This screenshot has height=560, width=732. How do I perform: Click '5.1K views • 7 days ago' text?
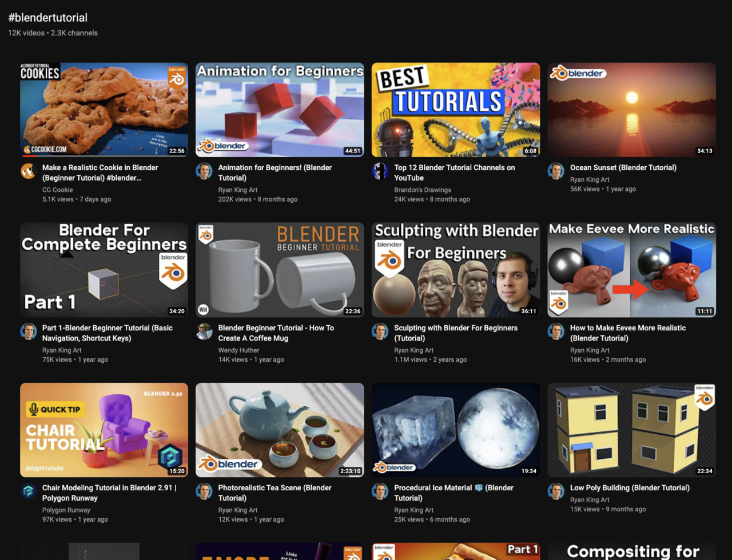click(x=77, y=199)
